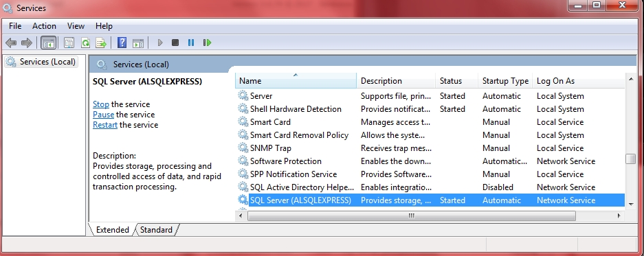Switch to the Standard tab
644x256 pixels.
point(156,230)
